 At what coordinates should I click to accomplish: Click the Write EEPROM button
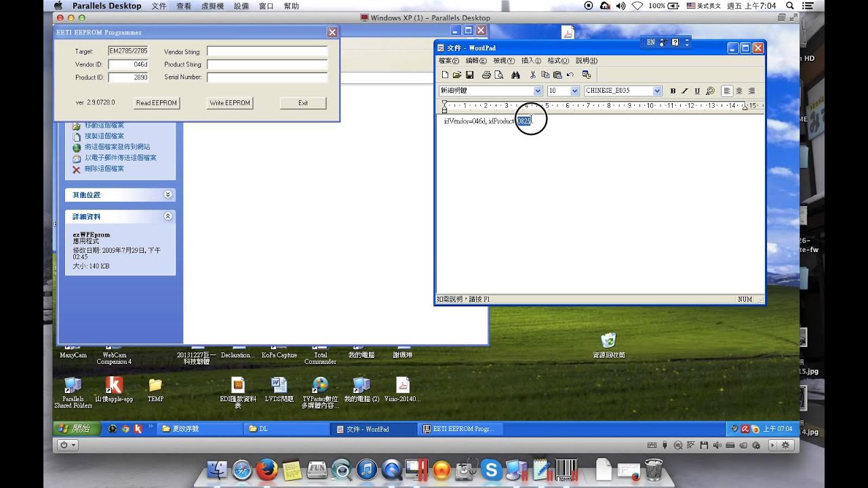[x=230, y=103]
